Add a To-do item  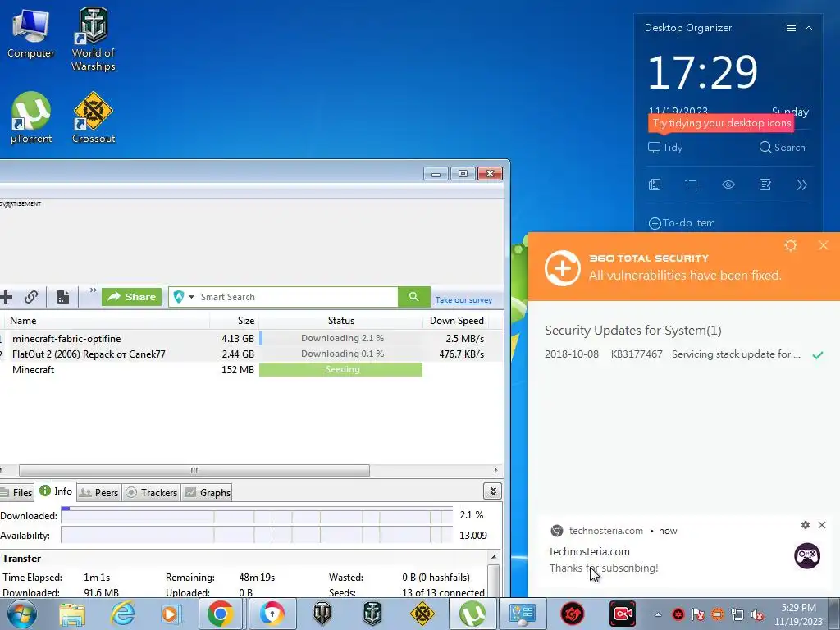[x=682, y=223]
